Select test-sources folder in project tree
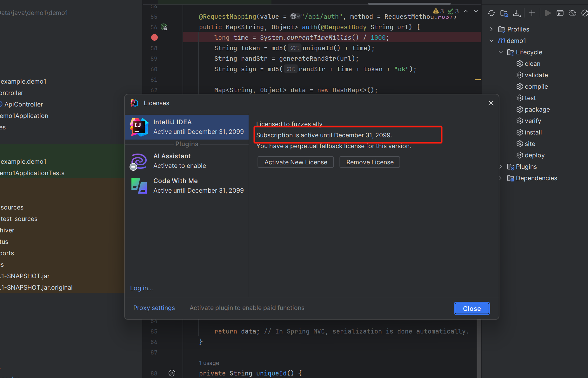Viewport: 588px width, 378px height. pyautogui.click(x=19, y=219)
